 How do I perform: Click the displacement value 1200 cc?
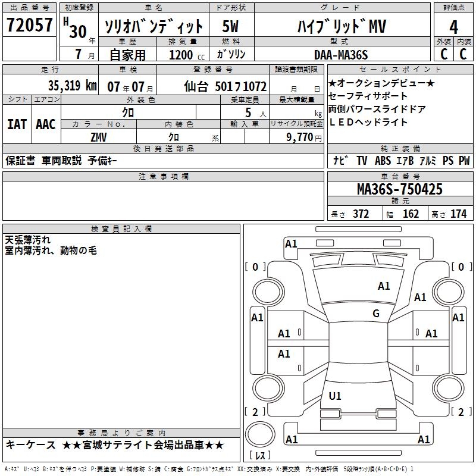[187, 55]
